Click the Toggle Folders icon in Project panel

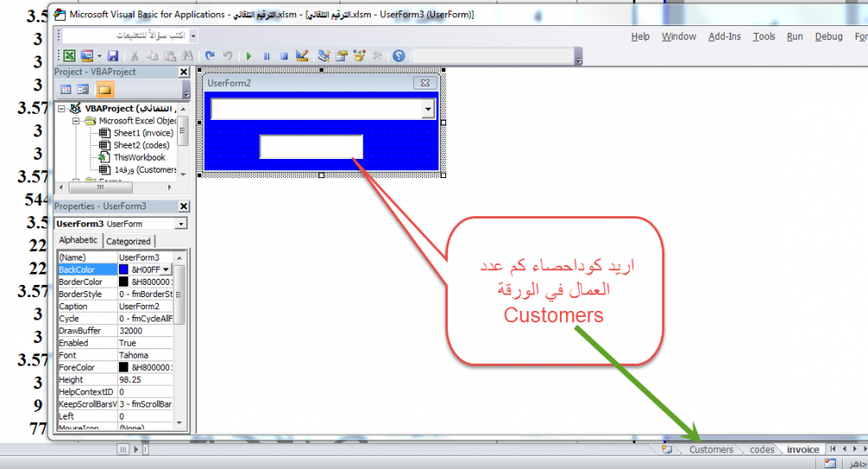click(x=105, y=89)
